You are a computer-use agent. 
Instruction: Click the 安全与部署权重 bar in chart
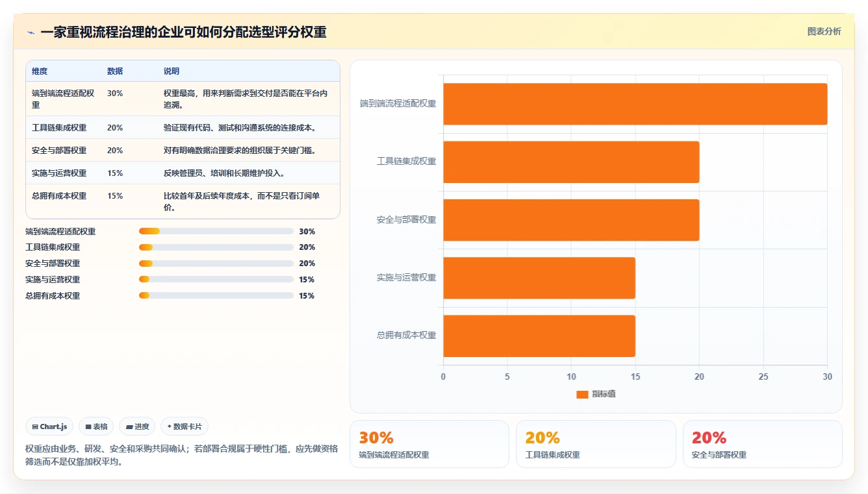(571, 220)
